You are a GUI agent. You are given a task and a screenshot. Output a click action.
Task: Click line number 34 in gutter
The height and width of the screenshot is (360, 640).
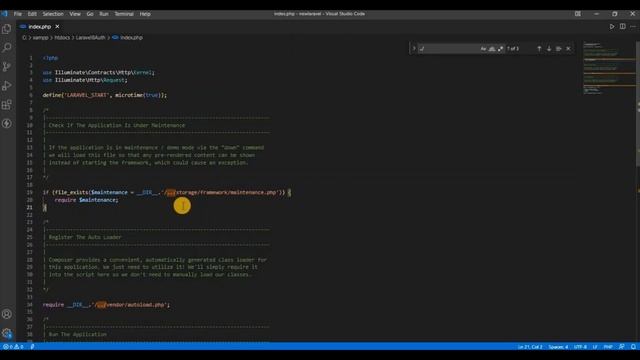coord(30,305)
